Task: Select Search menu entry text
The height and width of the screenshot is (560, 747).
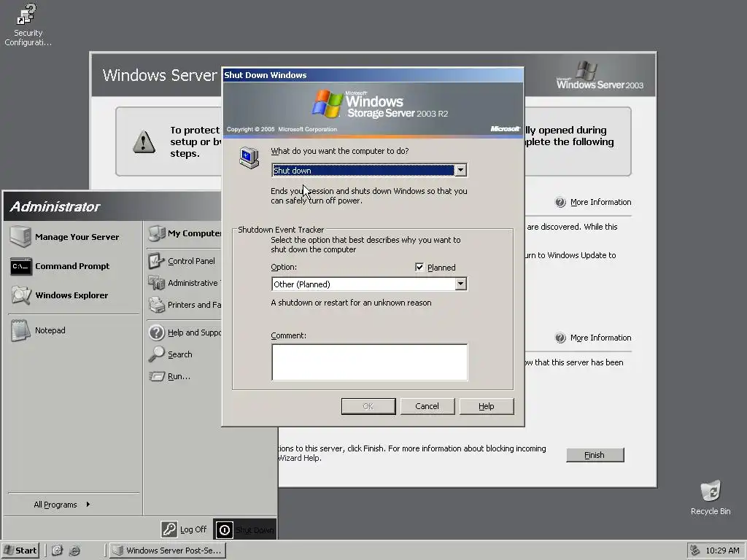Action: click(179, 354)
